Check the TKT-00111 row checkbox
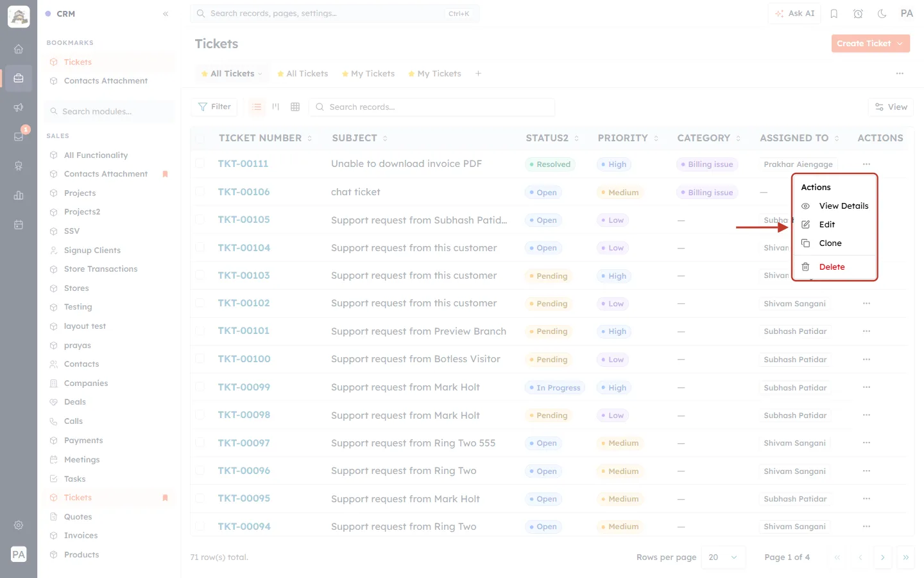The height and width of the screenshot is (578, 924). 200,164
